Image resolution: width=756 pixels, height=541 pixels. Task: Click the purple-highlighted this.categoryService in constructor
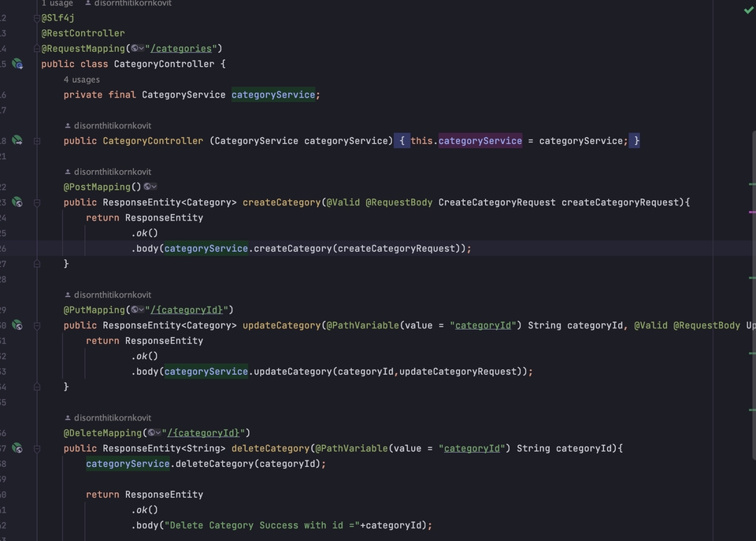(480, 140)
